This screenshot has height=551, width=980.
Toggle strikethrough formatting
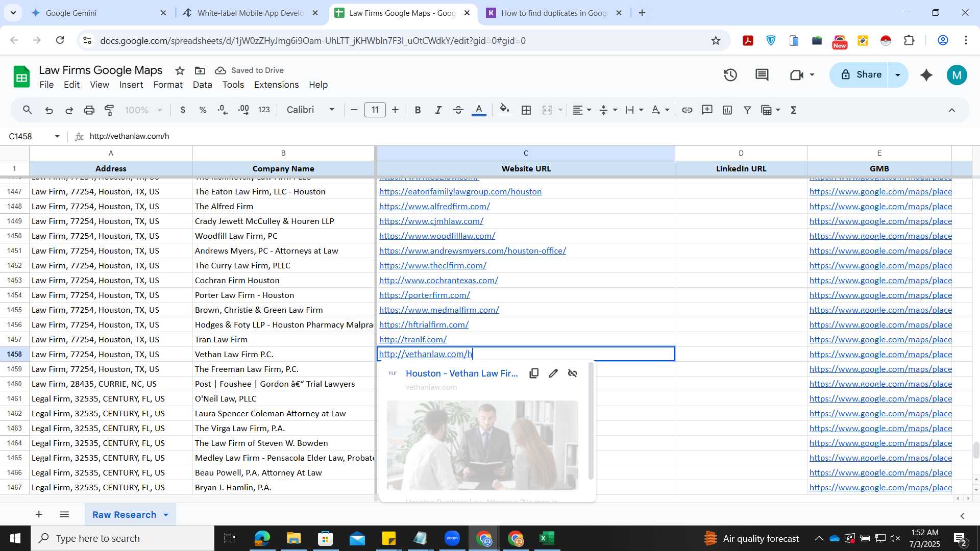(x=458, y=110)
